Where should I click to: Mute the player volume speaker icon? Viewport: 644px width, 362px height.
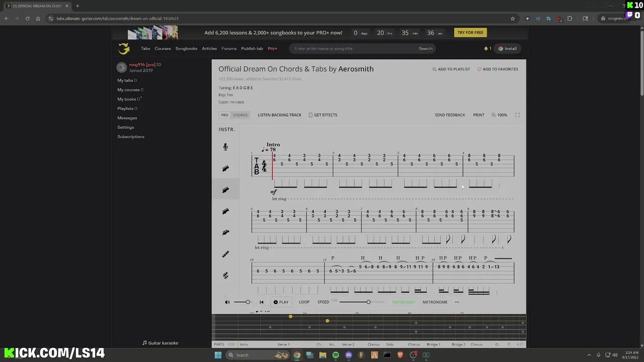(227, 302)
